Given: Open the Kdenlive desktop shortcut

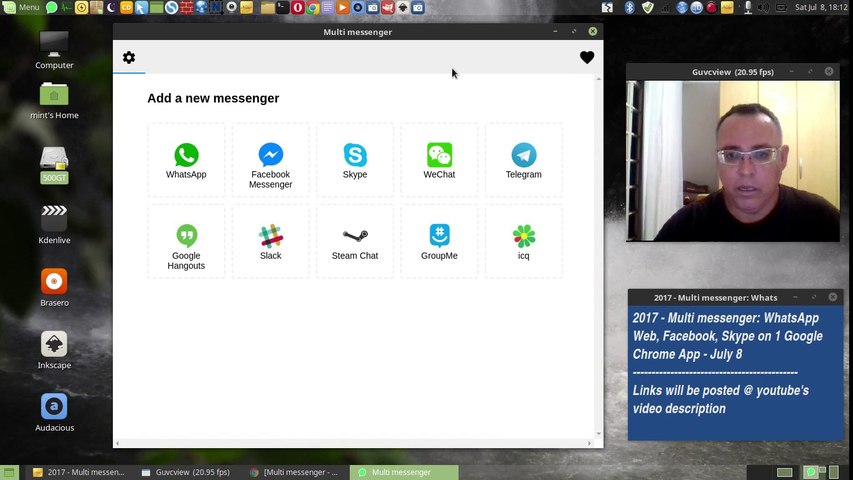Looking at the screenshot, I should coord(54,224).
